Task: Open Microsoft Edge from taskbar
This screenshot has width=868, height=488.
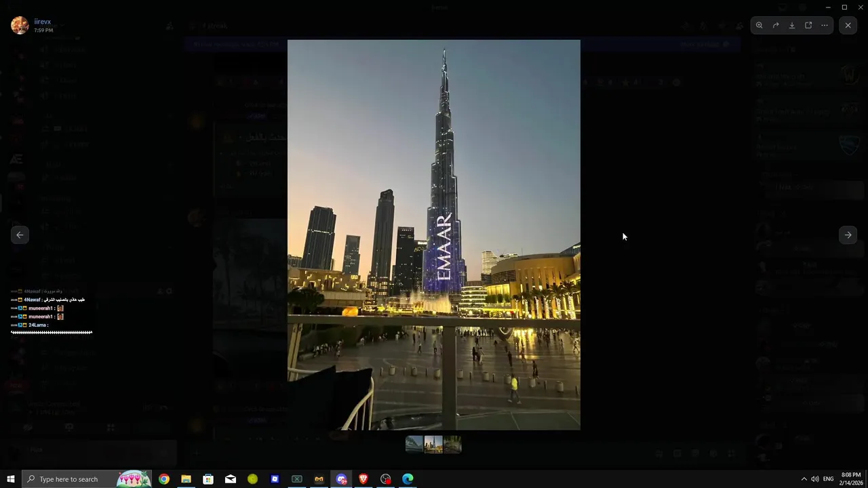Action: click(x=408, y=479)
